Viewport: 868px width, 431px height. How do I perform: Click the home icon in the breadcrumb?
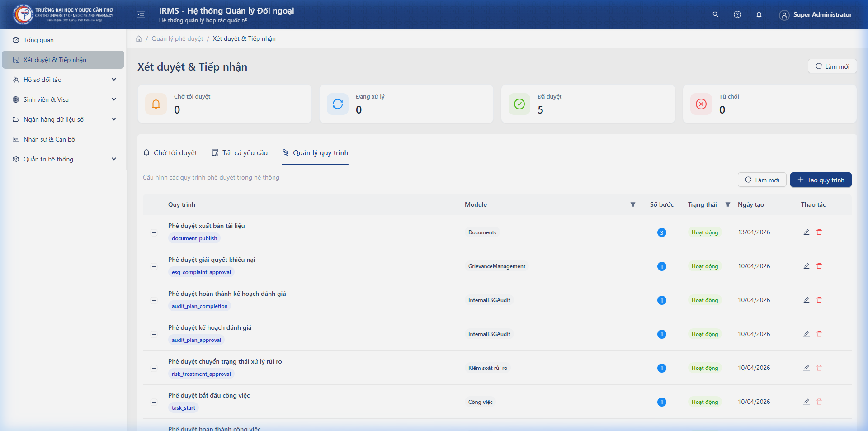139,38
